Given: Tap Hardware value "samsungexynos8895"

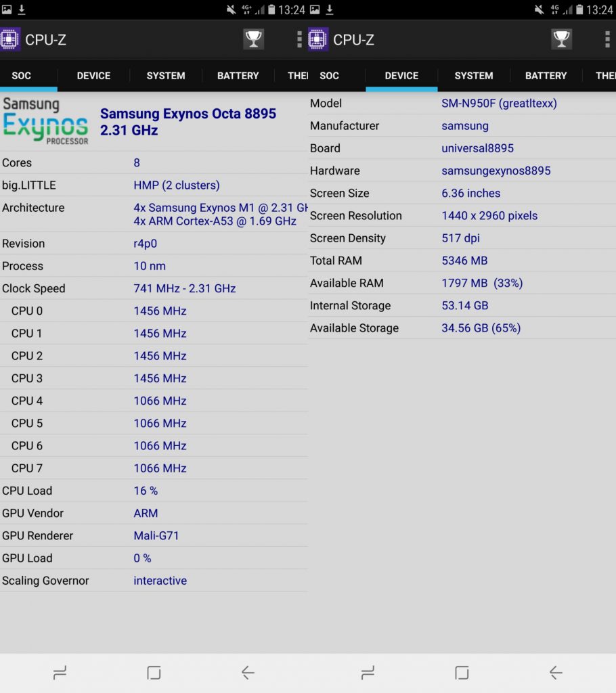Looking at the screenshot, I should point(496,171).
